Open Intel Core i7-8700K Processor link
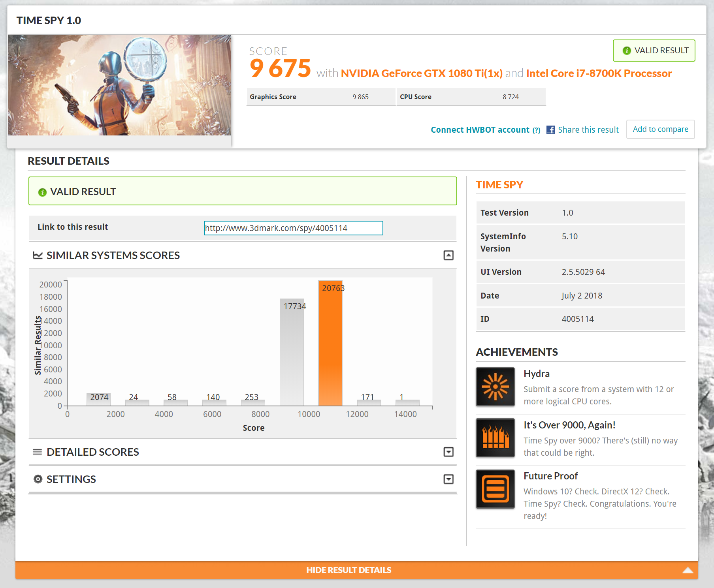714x588 pixels. click(x=599, y=73)
